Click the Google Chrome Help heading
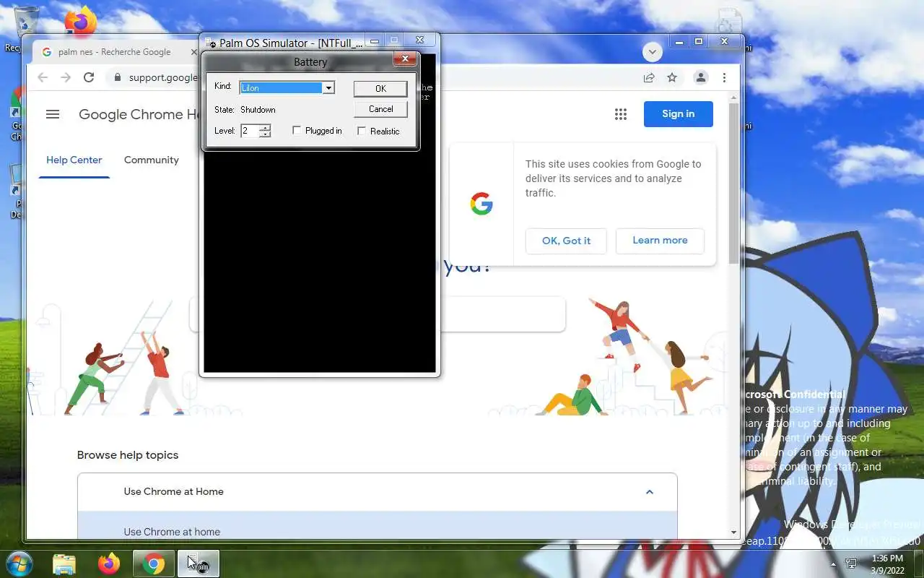 point(139,114)
